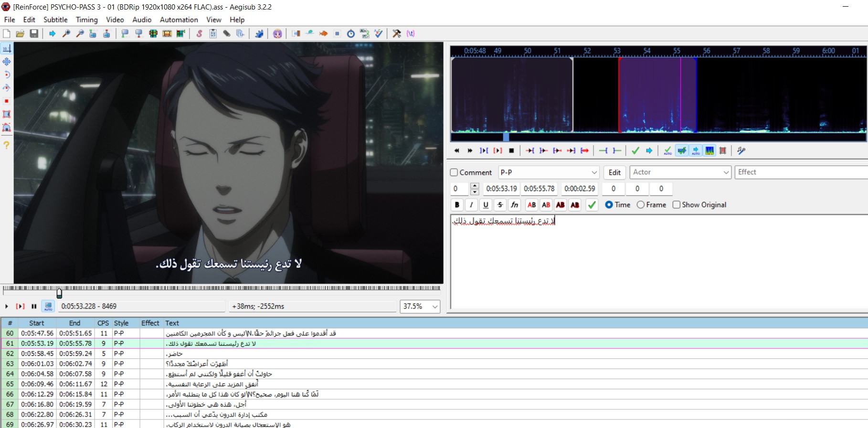Toggle auto-commit all changes
The image size is (868, 428).
point(667,150)
